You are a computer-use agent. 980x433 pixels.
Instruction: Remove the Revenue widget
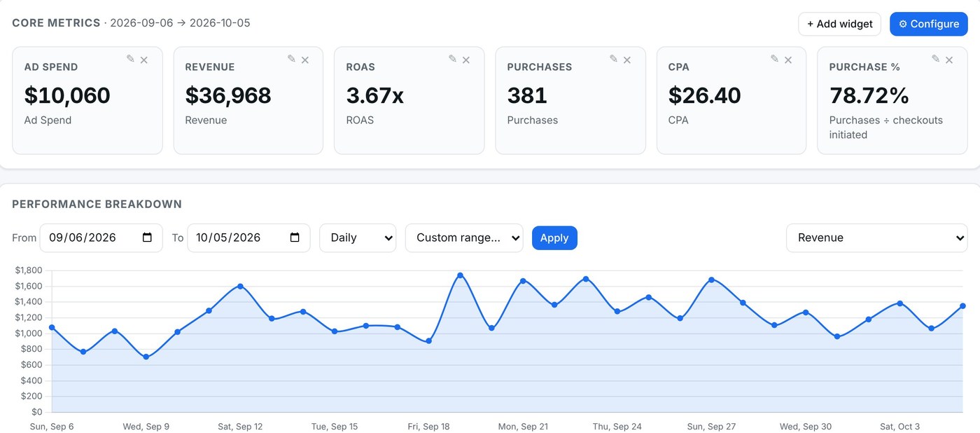tap(305, 60)
